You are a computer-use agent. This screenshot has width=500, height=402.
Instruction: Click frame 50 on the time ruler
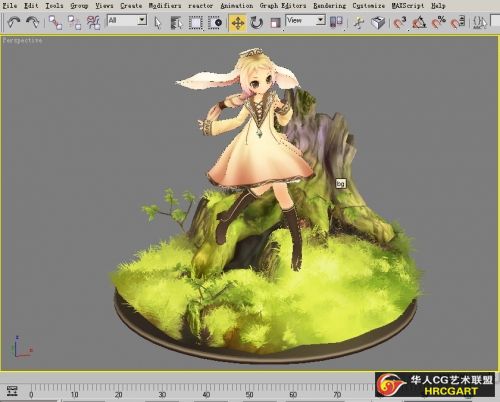coord(249,395)
